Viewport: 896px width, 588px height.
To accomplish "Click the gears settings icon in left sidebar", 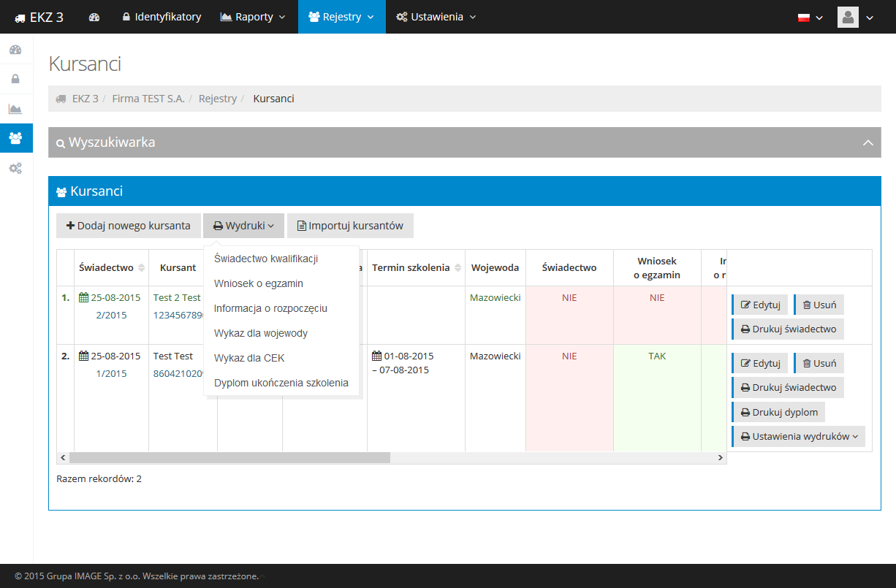I will coord(15,168).
